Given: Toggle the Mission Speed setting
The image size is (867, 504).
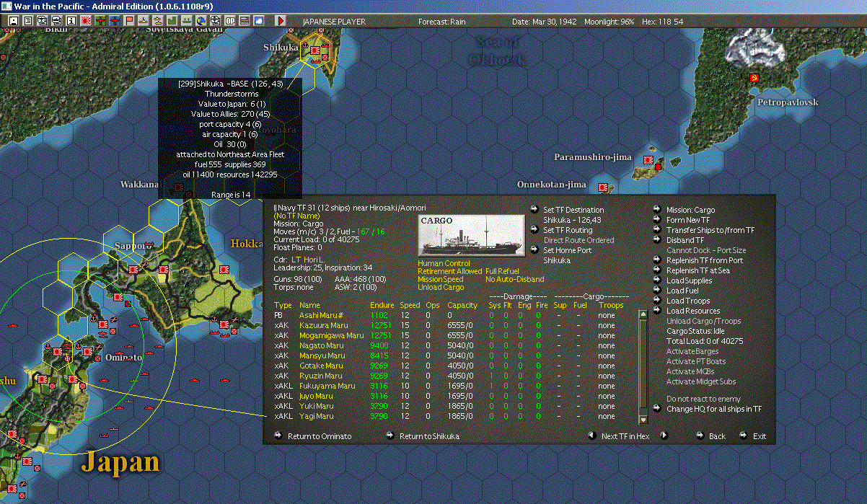Looking at the screenshot, I should point(441,280).
